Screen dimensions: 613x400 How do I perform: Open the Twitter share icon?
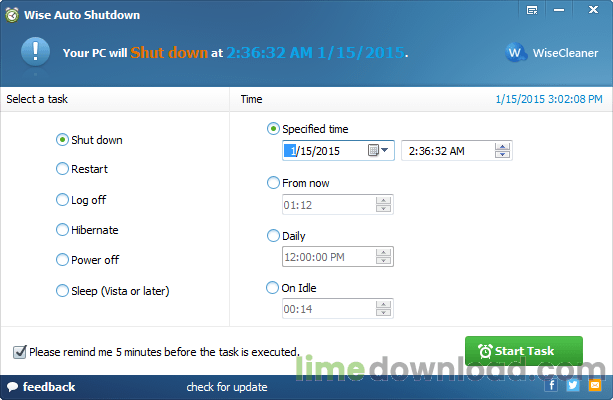click(x=573, y=386)
